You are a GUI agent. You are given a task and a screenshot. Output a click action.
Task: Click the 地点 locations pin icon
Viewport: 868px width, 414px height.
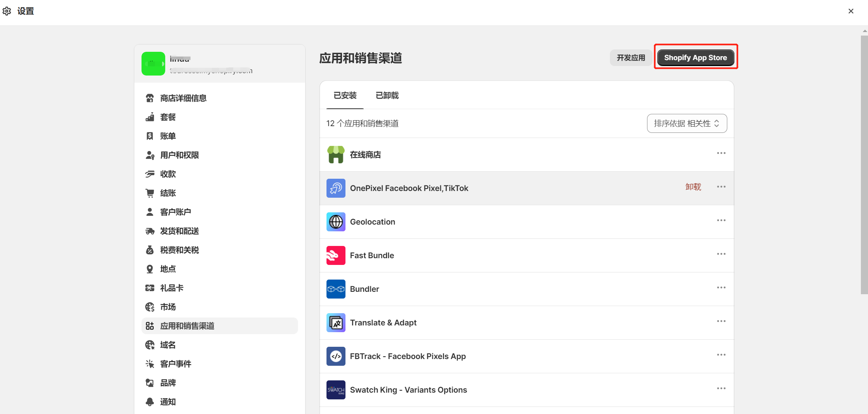click(x=150, y=269)
